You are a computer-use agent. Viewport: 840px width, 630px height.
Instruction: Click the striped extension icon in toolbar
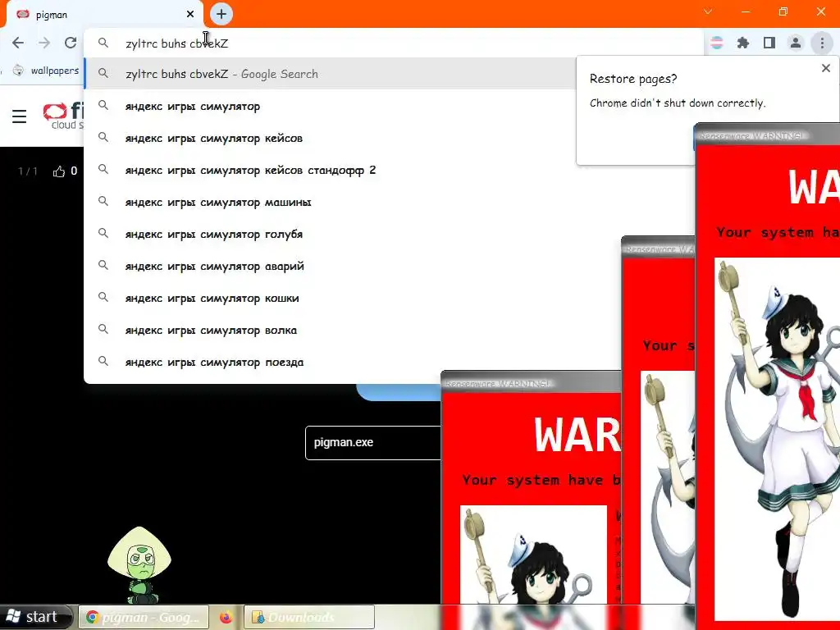click(717, 43)
